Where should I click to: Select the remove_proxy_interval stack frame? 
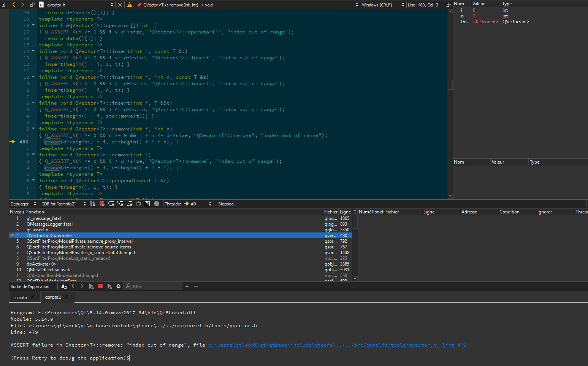(79, 241)
